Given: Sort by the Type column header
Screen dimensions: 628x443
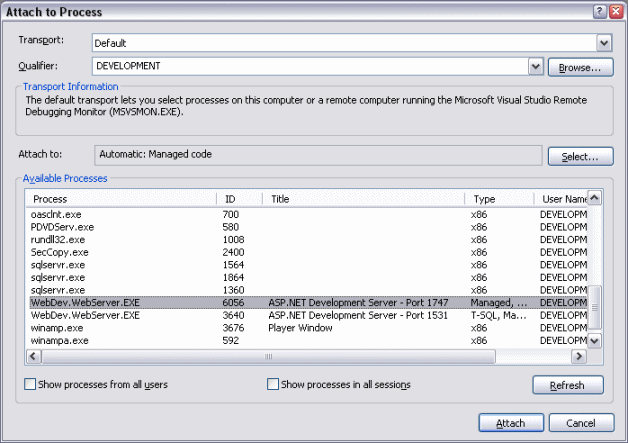Looking at the screenshot, I should pyautogui.click(x=499, y=199).
